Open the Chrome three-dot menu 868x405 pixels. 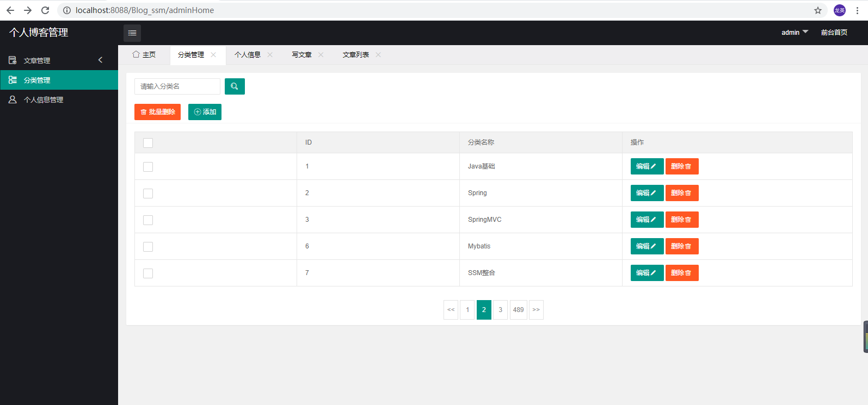click(x=857, y=10)
